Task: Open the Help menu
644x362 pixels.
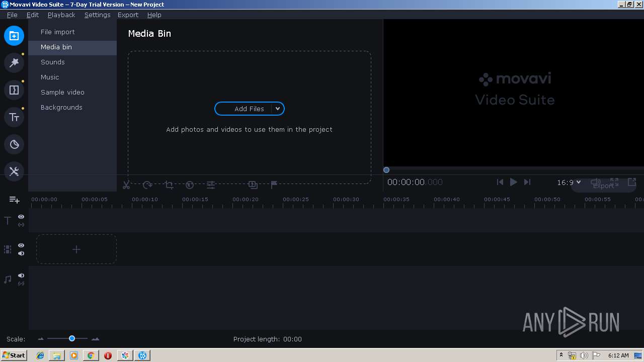Action: point(154,15)
